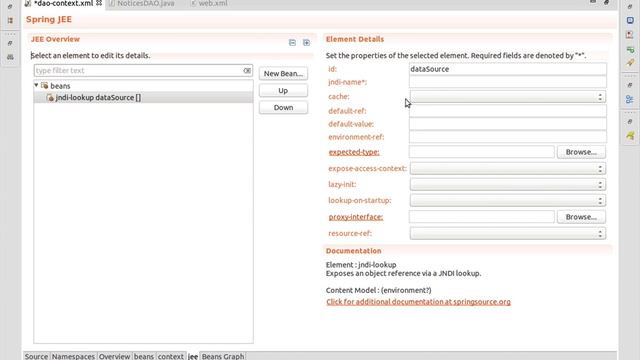Open the Beans Graph tab
This screenshot has height=360, width=640.
pos(223,356)
